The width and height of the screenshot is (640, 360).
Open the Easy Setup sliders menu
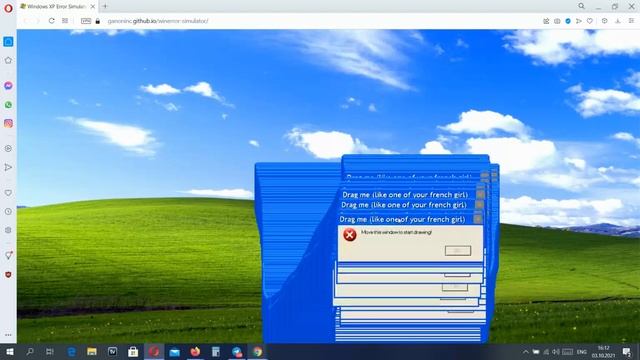(631, 21)
